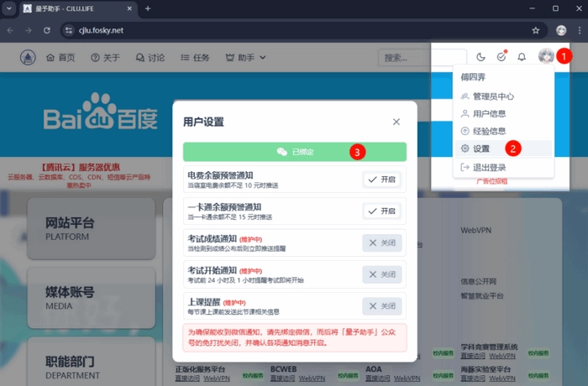Toggle the 考试成绩通知 switch
The image size is (588, 386).
point(382,243)
